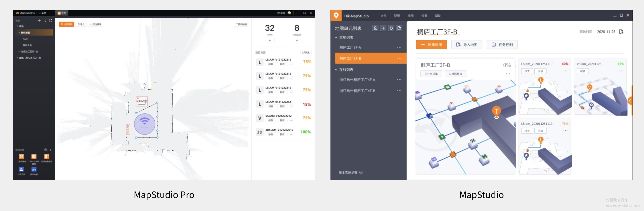Click 回放 for 3DSLAM-V121222212
The height and width of the screenshot is (211, 644).
pos(282,134)
